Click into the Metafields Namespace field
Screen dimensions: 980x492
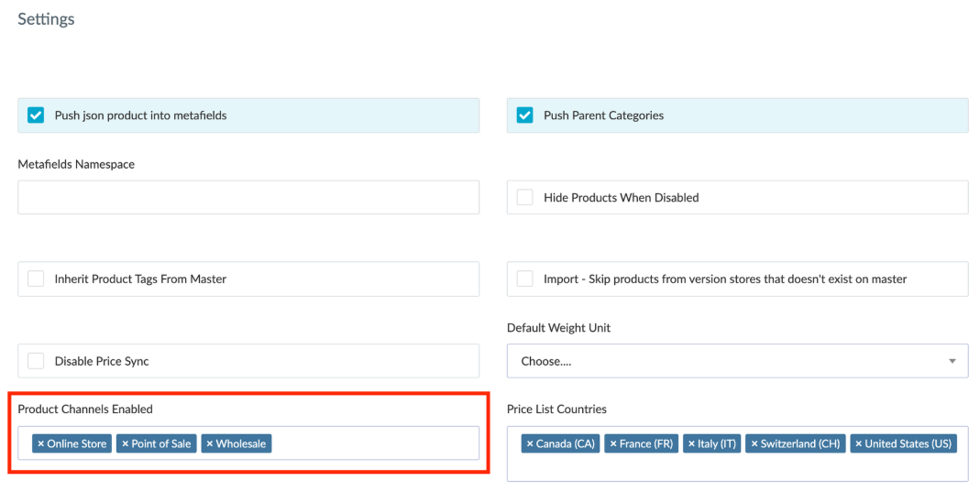coord(248,198)
